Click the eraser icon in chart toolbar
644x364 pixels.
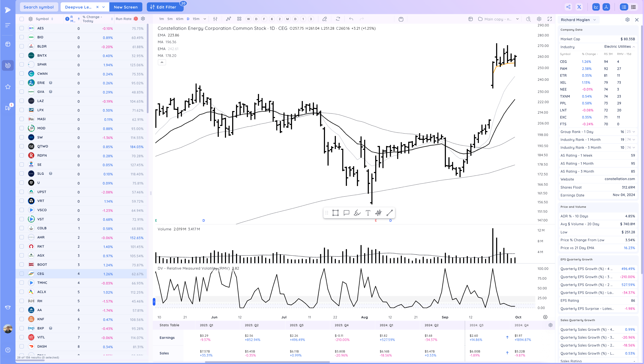(x=325, y=19)
